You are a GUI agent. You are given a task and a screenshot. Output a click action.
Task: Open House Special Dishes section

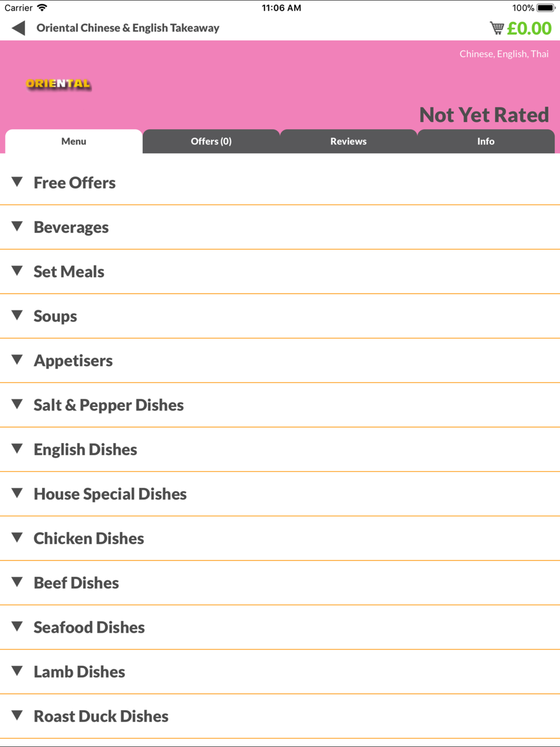[280, 494]
